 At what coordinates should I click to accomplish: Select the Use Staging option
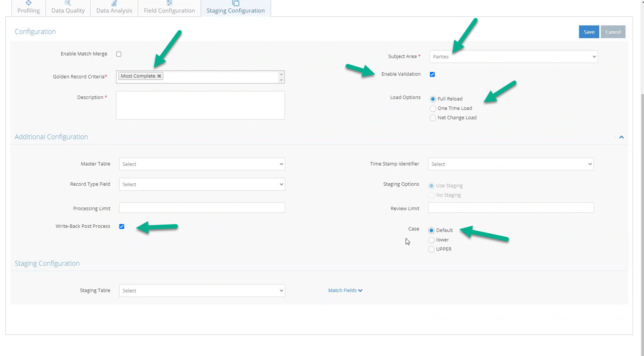click(x=431, y=186)
